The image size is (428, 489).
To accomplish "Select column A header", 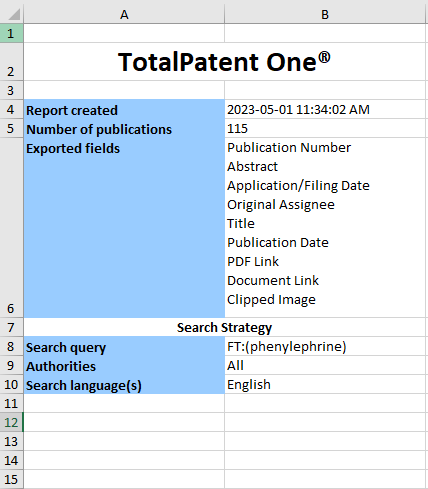I will [x=124, y=14].
